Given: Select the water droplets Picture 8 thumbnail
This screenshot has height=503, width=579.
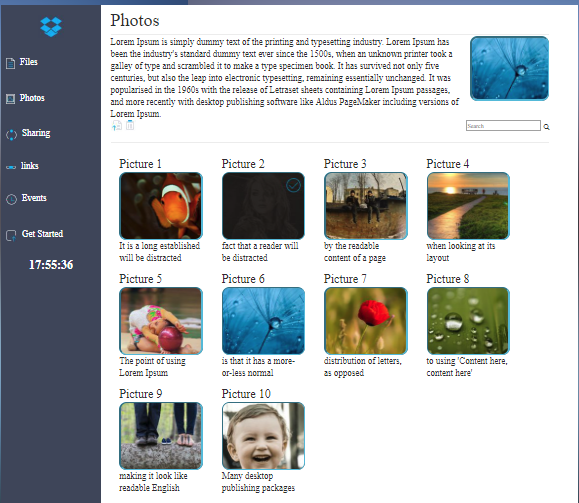Looking at the screenshot, I should [x=468, y=321].
